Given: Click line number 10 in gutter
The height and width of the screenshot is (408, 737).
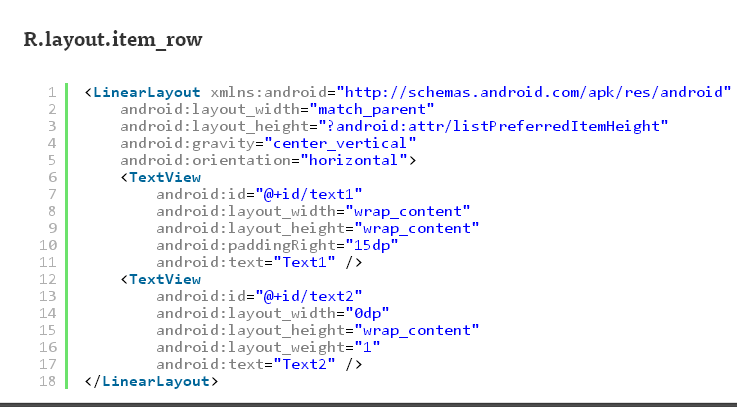Looking at the screenshot, I should coord(47,245).
